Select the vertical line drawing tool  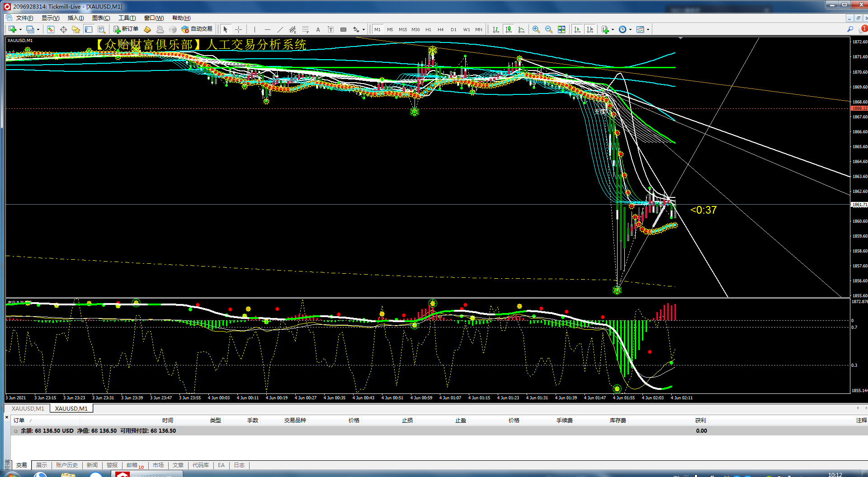[255, 29]
